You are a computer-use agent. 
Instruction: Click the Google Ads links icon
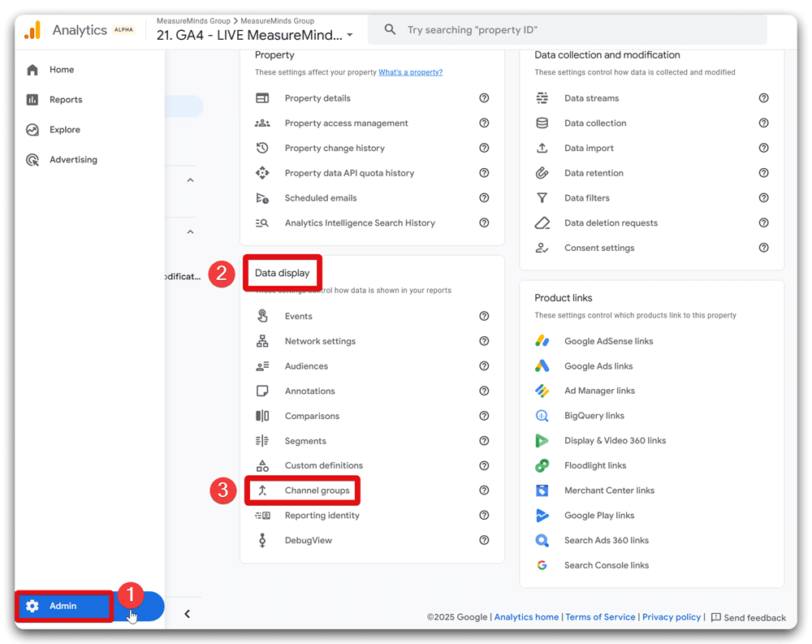(542, 366)
